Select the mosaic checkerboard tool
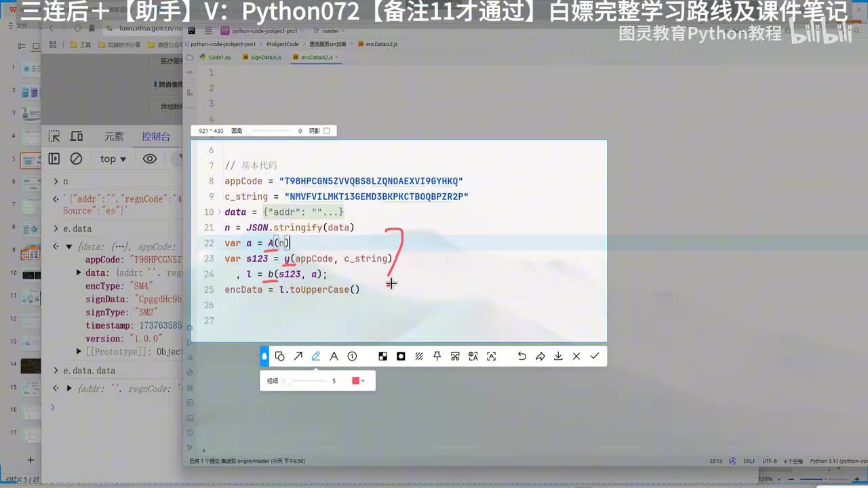 pyautogui.click(x=383, y=356)
